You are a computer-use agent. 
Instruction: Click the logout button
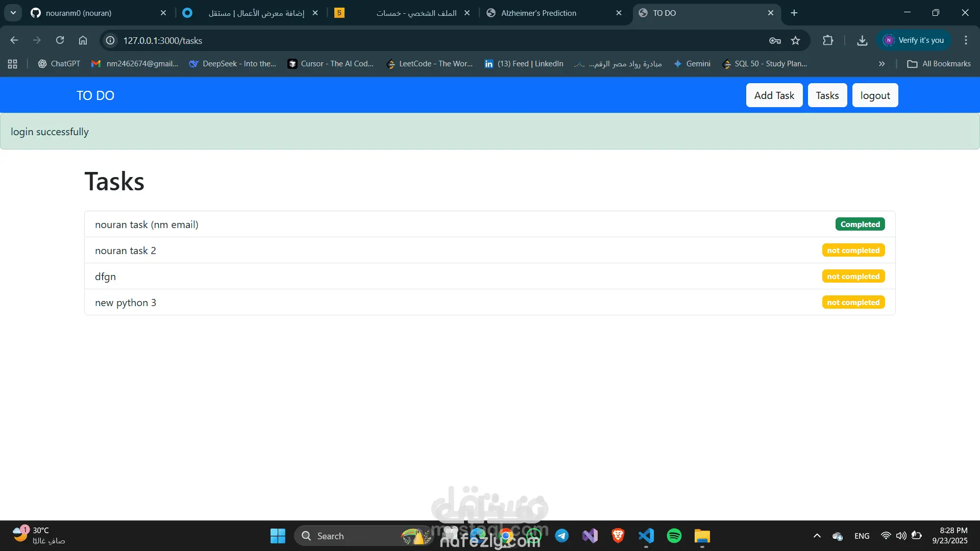pyautogui.click(x=875, y=95)
